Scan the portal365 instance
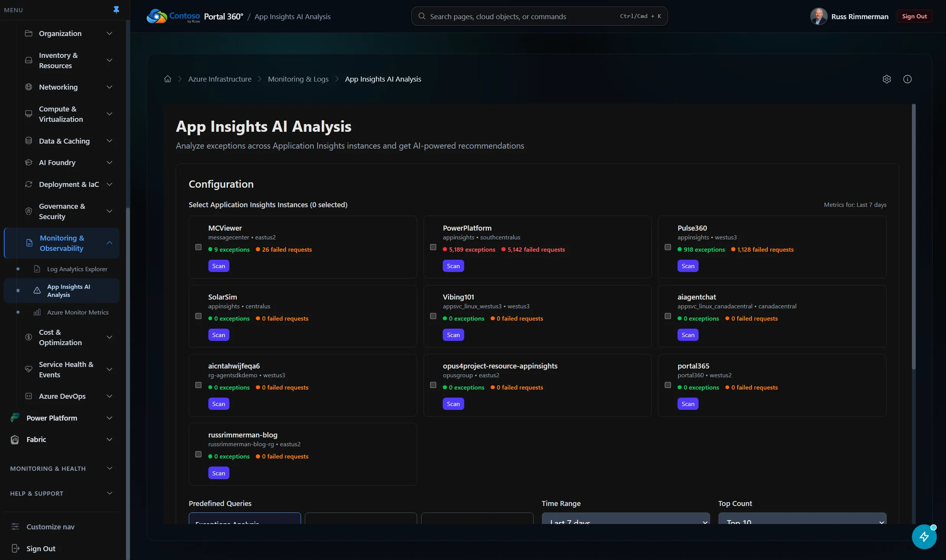 [688, 404]
